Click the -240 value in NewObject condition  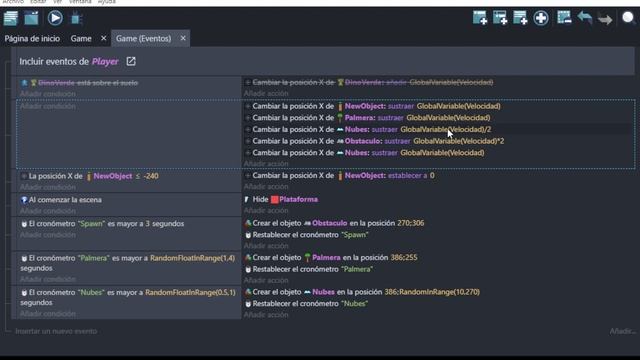[151, 176]
